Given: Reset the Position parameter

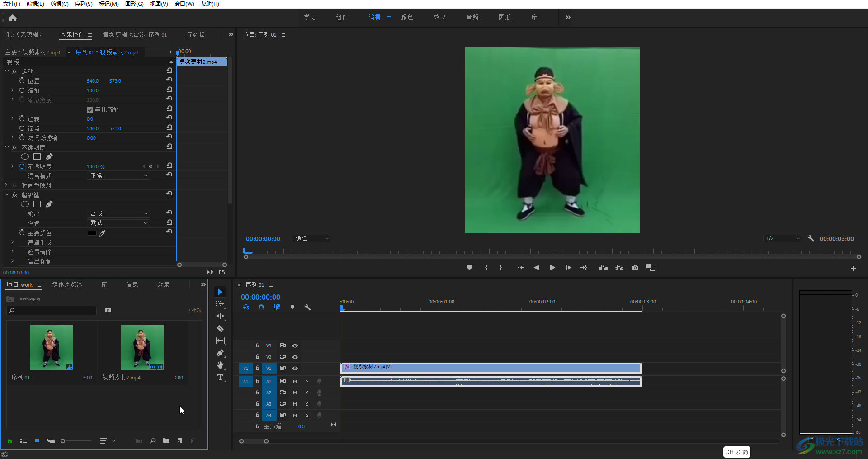Looking at the screenshot, I should 170,80.
